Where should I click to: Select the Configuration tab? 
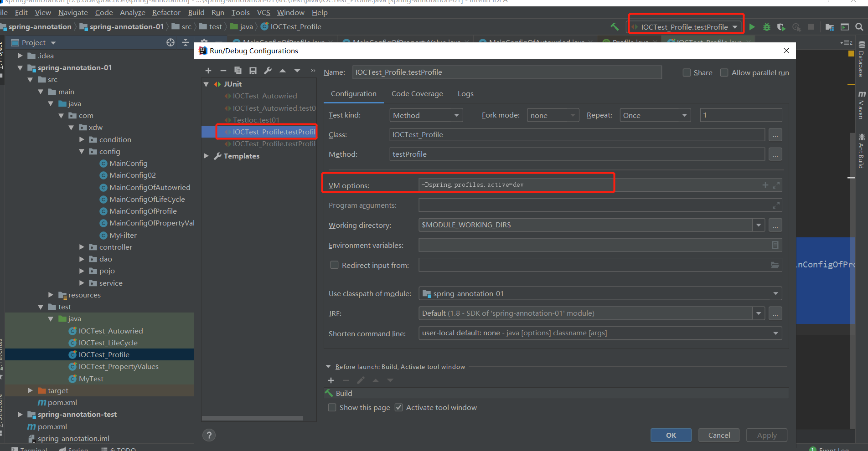[x=354, y=94]
